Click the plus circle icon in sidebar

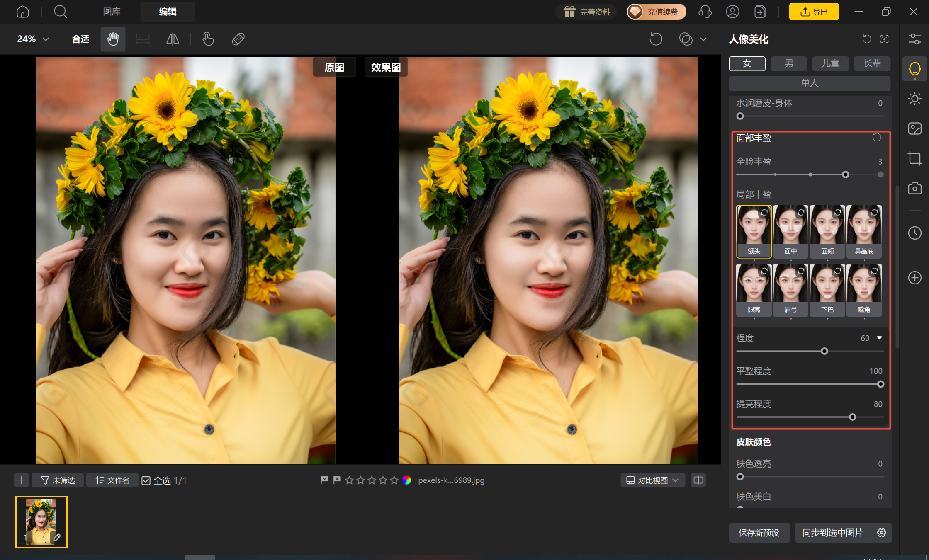(x=914, y=277)
